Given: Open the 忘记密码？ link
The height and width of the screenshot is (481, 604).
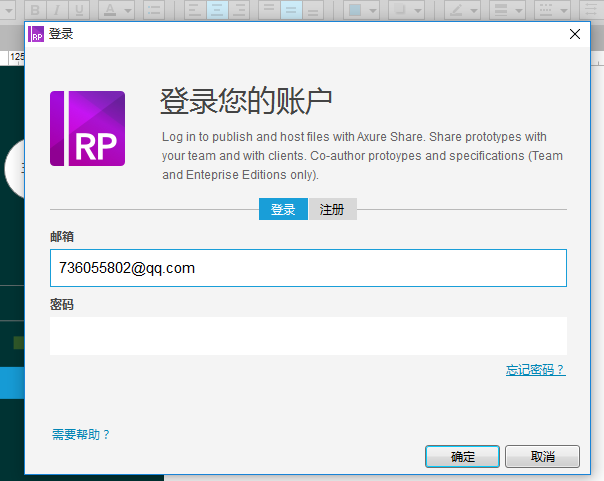Looking at the screenshot, I should click(535, 370).
